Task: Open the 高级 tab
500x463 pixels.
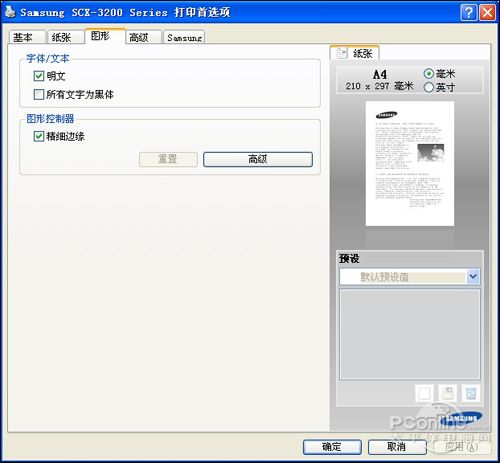Action: click(143, 37)
